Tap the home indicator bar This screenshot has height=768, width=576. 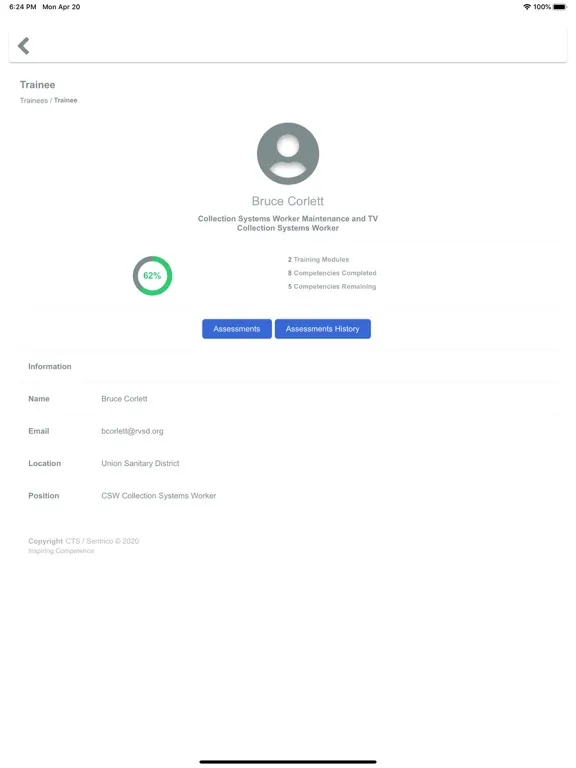tap(288, 762)
